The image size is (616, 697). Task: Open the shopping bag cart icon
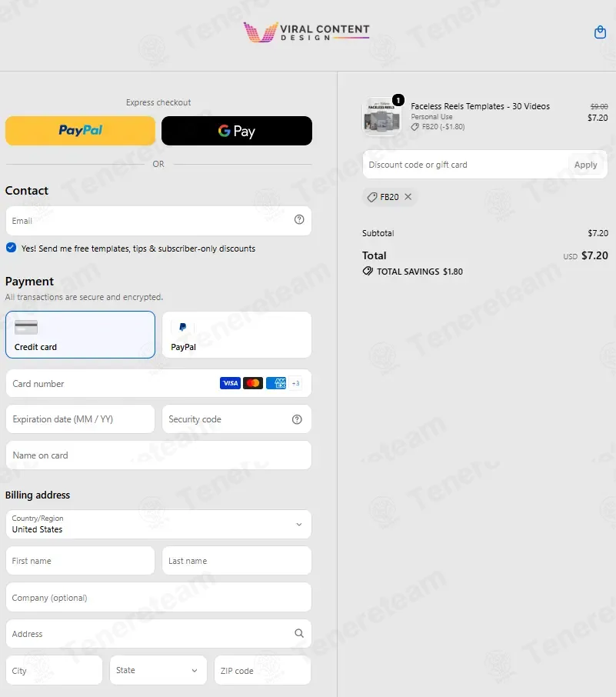tap(600, 32)
